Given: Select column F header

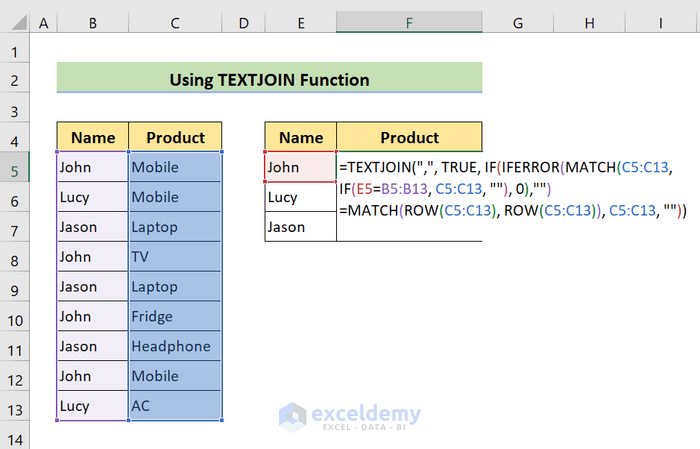Looking at the screenshot, I should [409, 21].
